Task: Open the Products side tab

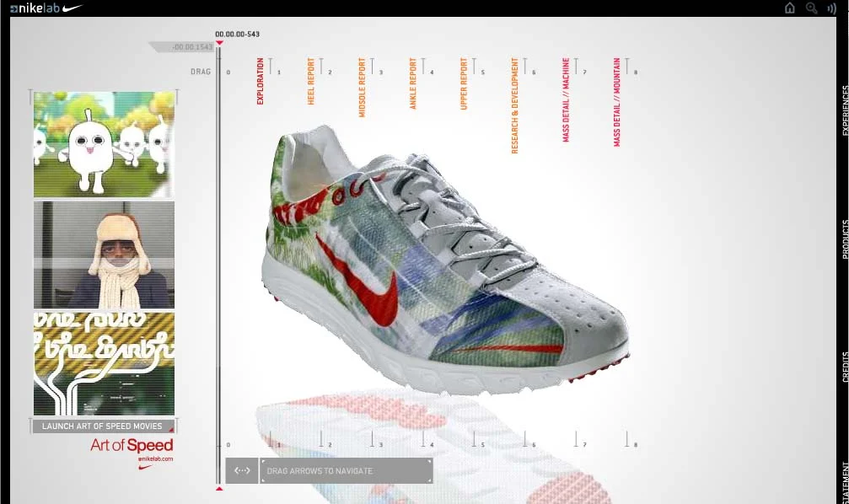Action: pos(845,239)
